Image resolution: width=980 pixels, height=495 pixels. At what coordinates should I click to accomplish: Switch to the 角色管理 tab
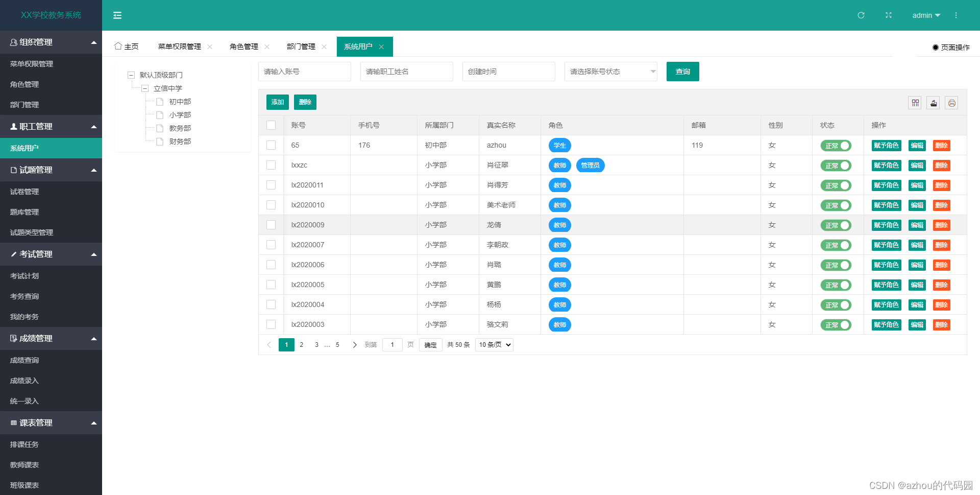(x=244, y=46)
